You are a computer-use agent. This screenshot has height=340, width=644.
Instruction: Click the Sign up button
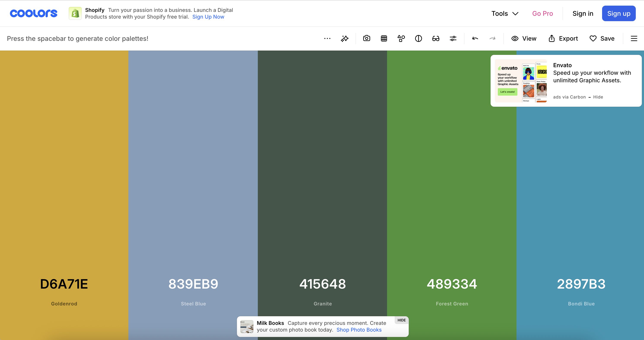(x=618, y=13)
